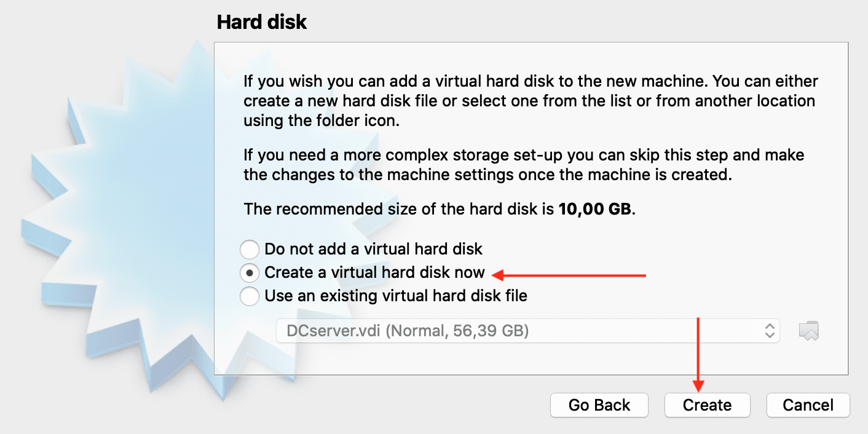This screenshot has width=868, height=434.
Task: Open the DCserver.vdi disk file dropdown
Action: pos(527,331)
